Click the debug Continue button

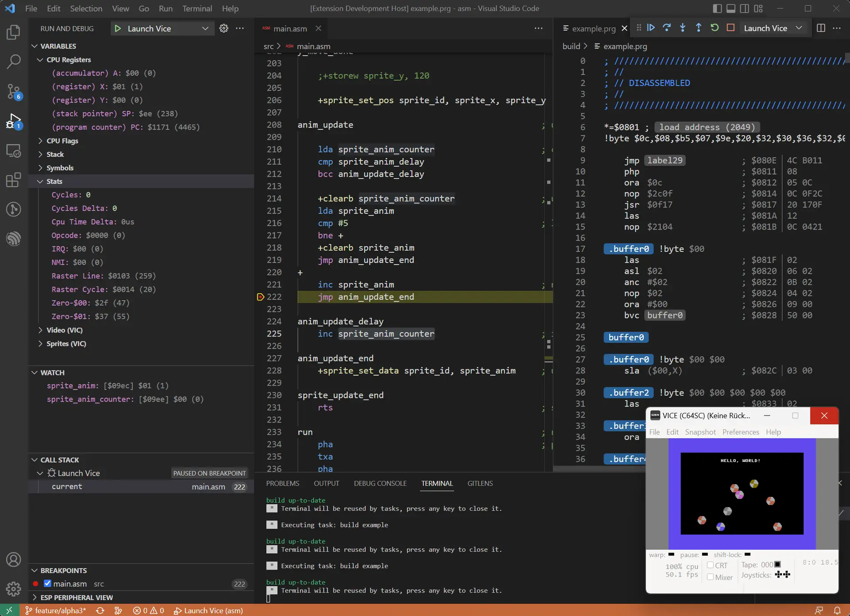[651, 27]
